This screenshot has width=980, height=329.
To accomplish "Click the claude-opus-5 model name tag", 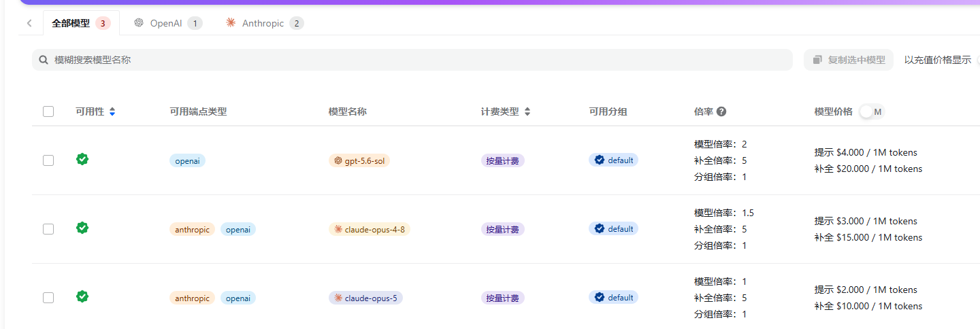I will (x=365, y=298).
